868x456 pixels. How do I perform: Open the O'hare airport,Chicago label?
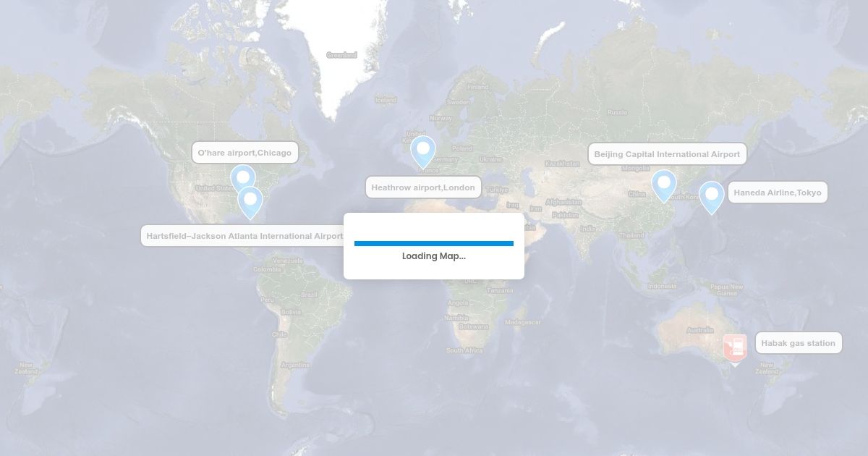point(244,153)
